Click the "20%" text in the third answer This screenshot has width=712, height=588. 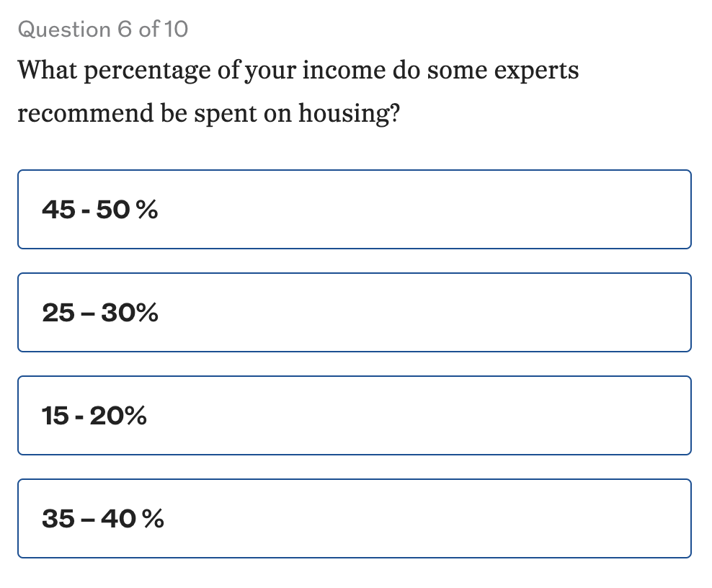[118, 416]
